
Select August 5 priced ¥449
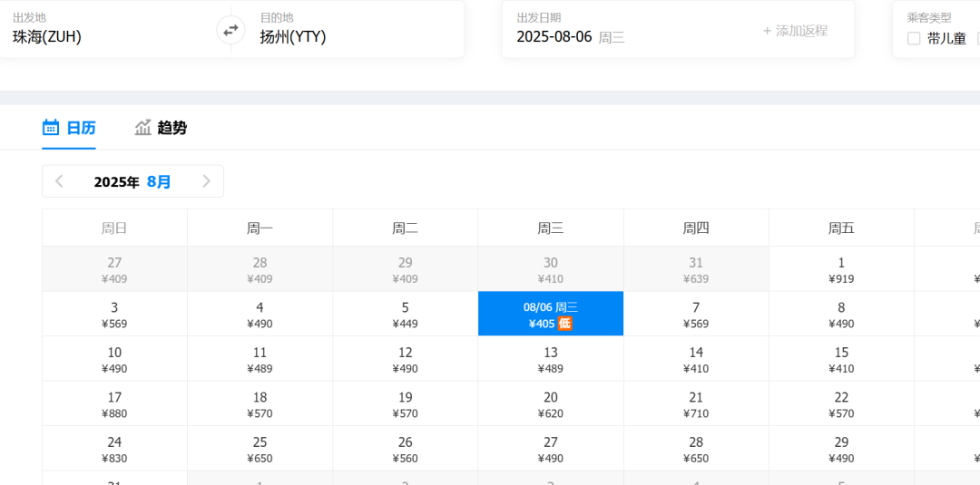point(405,314)
